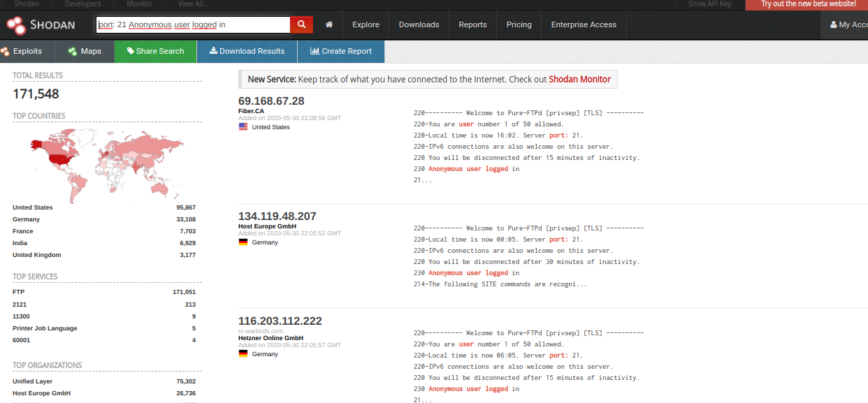This screenshot has height=403, width=868.
Task: Click the Share Search button
Action: [155, 51]
